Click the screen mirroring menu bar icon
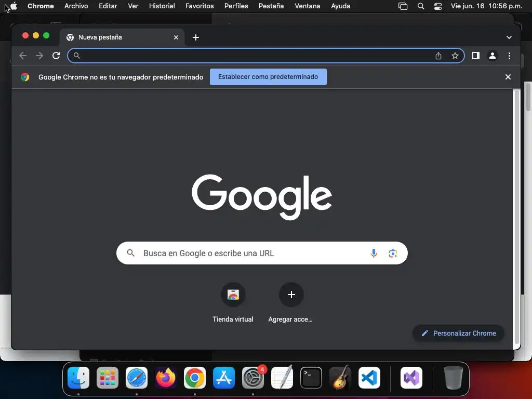The height and width of the screenshot is (399, 532). coord(403,6)
